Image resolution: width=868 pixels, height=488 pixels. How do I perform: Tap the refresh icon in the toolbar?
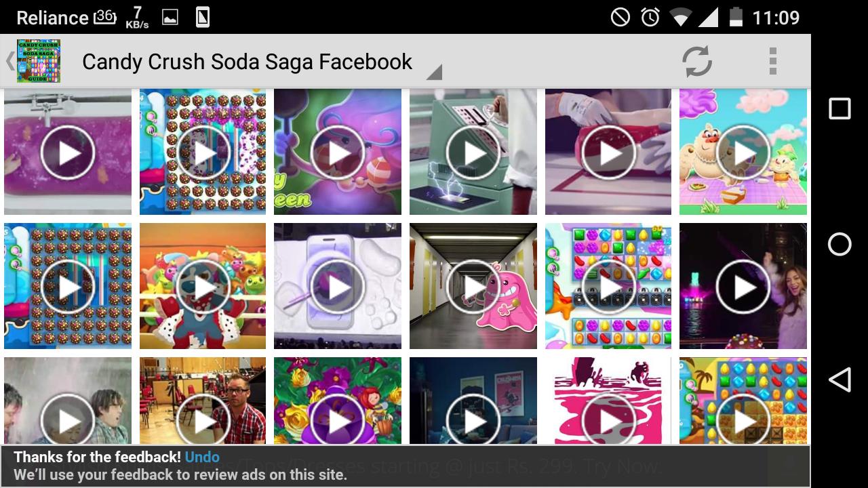click(x=698, y=62)
